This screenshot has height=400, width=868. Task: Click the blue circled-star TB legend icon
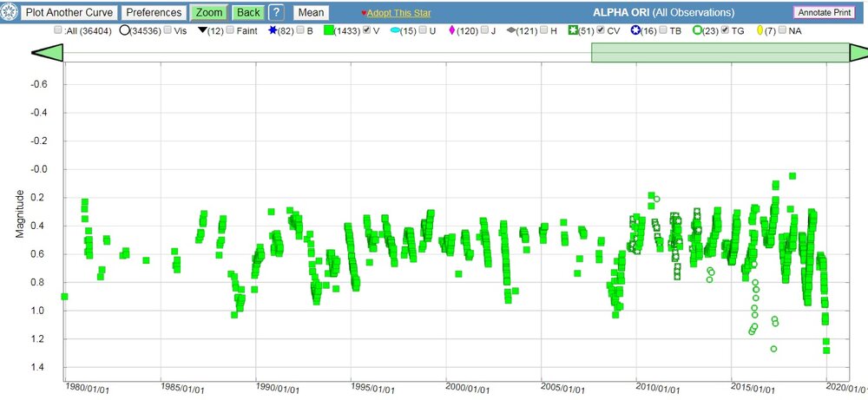click(x=635, y=30)
